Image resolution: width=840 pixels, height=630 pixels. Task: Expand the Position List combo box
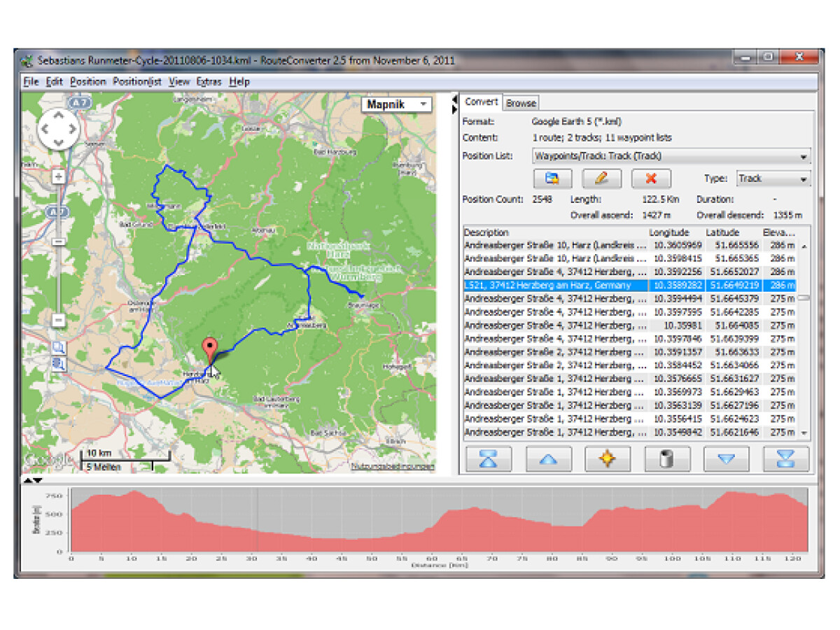803,157
